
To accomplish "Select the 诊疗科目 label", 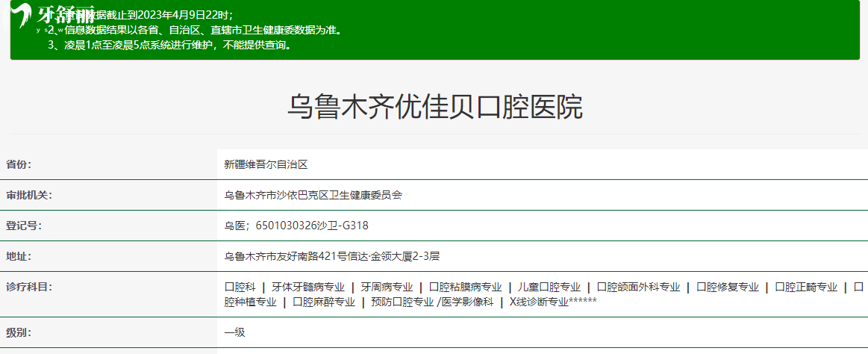I will (x=29, y=287).
